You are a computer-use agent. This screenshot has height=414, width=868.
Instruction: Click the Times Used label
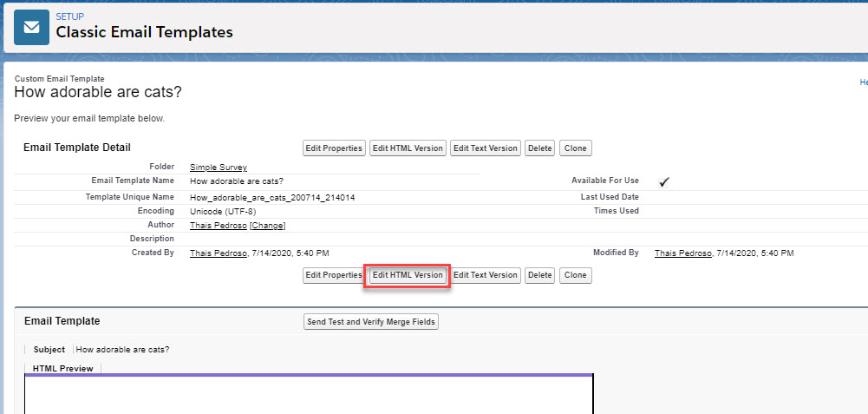pos(617,211)
